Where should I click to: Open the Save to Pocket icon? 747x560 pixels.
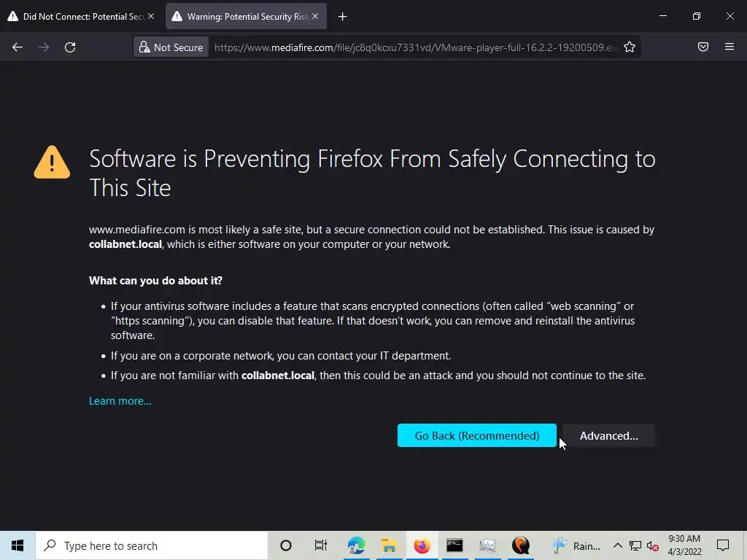(703, 47)
